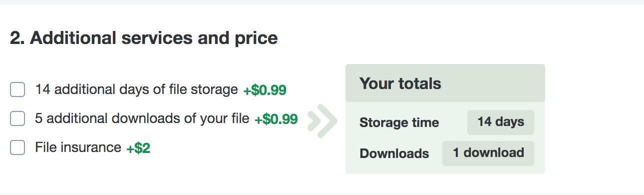Image resolution: width=644 pixels, height=195 pixels.
Task: Tick the 5 additional downloads checkbox
Action: click(x=17, y=119)
